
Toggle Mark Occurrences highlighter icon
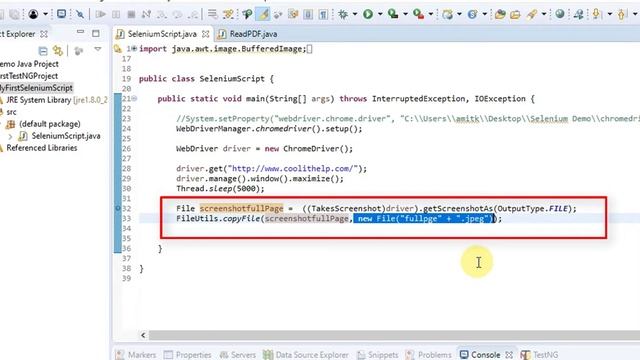pyautogui.click(x=263, y=15)
